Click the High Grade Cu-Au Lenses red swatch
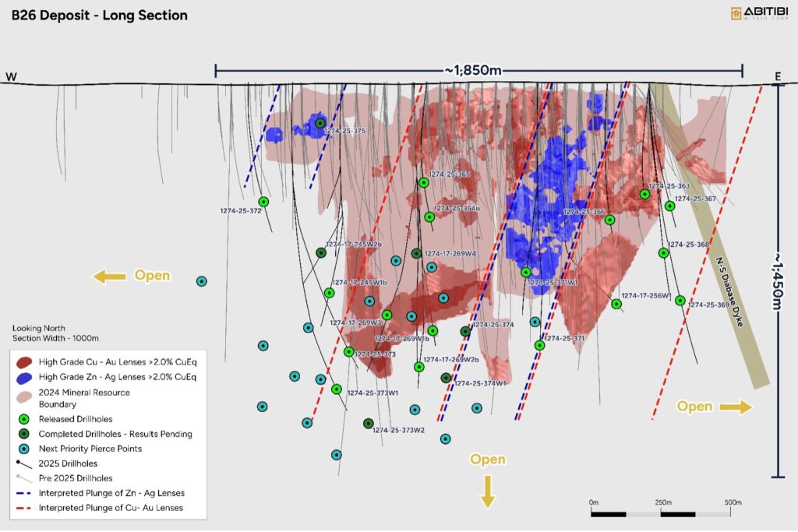This screenshot has height=532, width=798. pyautogui.click(x=25, y=362)
